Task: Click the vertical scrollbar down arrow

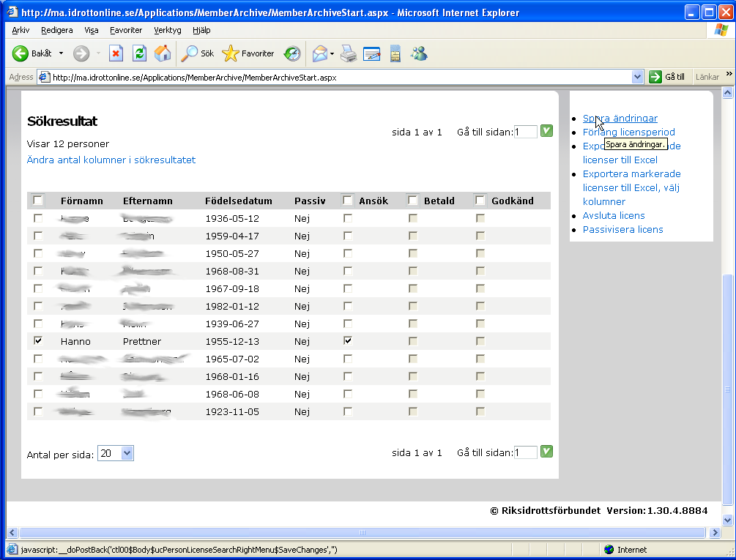Action: tap(727, 520)
